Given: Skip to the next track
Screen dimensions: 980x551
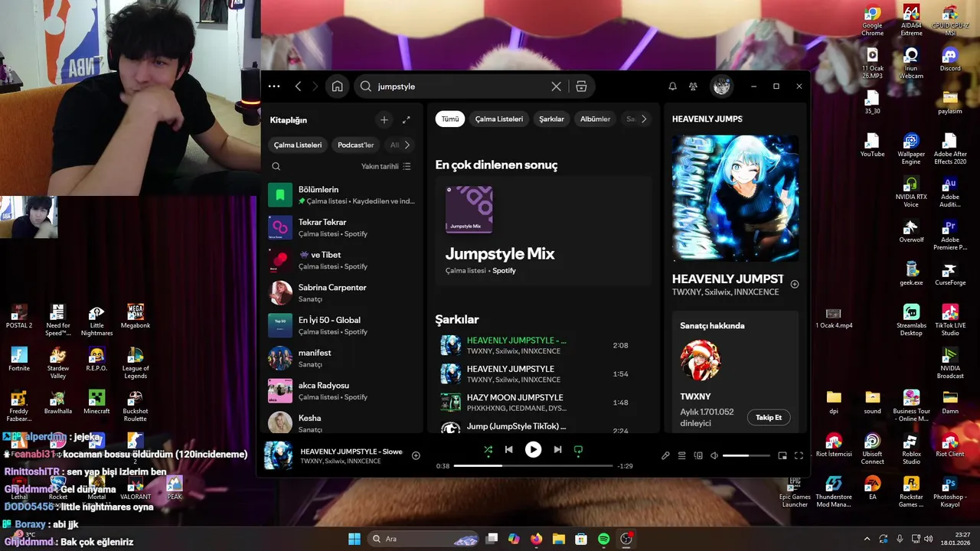Looking at the screenshot, I should point(557,450).
